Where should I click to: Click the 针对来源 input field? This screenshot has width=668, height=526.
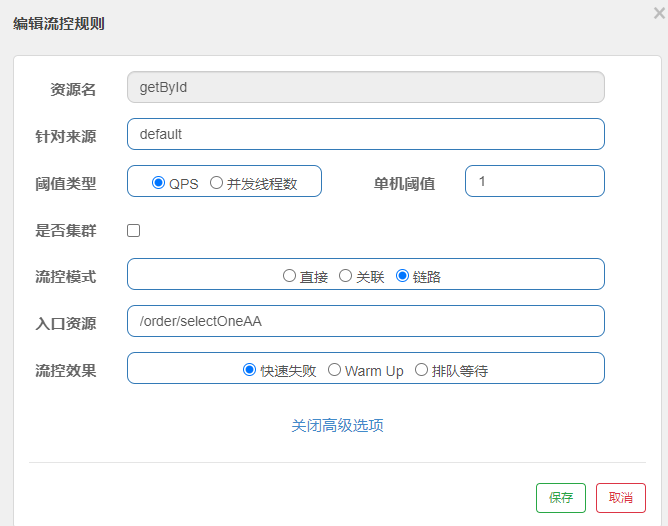point(366,134)
